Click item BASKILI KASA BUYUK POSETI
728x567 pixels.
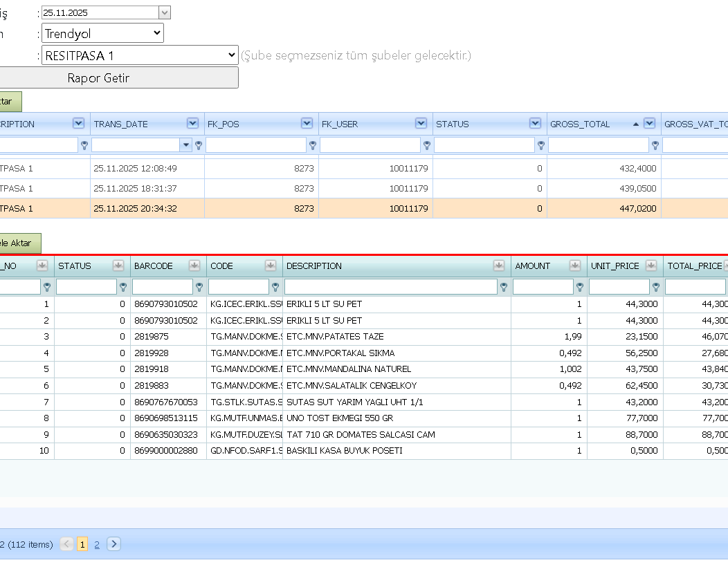pos(345,451)
